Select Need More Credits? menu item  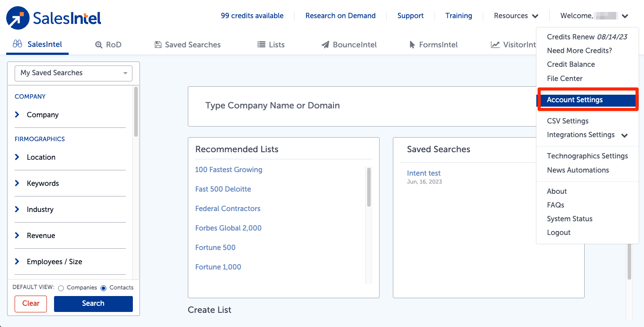[579, 50]
